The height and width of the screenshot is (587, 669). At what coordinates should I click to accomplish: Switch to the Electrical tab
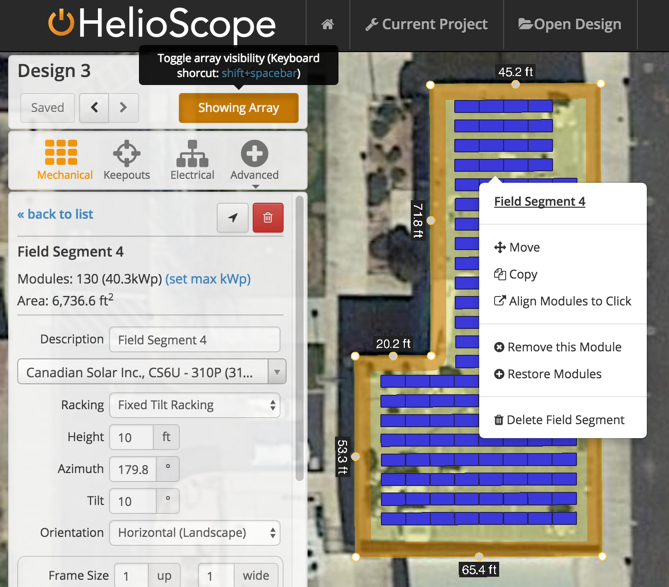[192, 160]
